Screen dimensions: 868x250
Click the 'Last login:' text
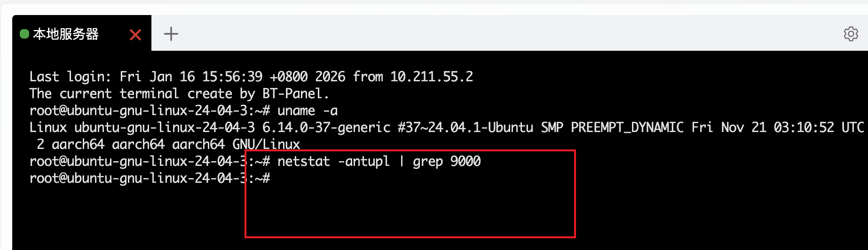tap(70, 77)
